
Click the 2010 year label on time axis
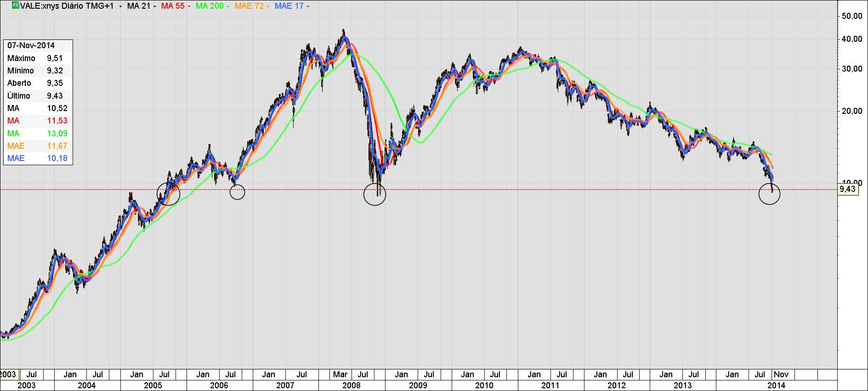(484, 385)
